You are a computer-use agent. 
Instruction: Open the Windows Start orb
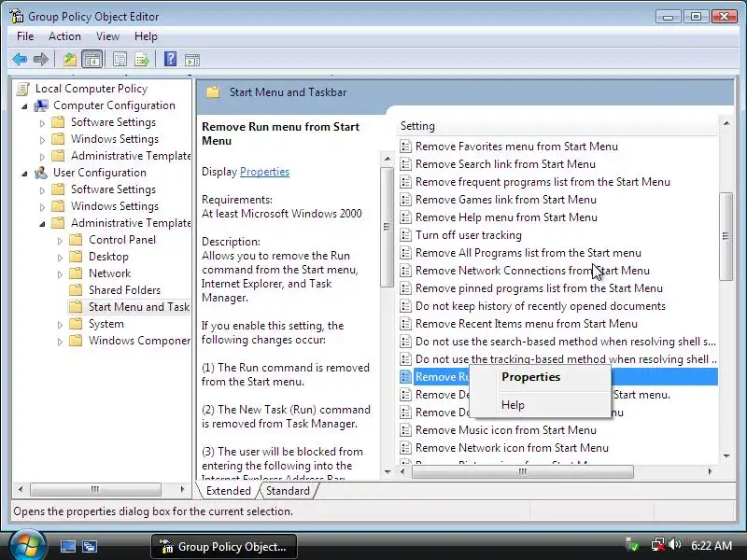coord(27,545)
